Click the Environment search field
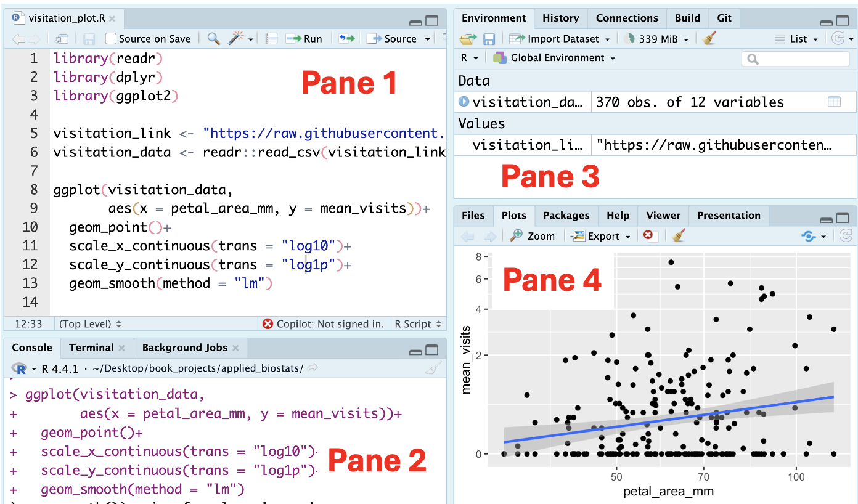Screen dimensions: 858x504 [796, 59]
